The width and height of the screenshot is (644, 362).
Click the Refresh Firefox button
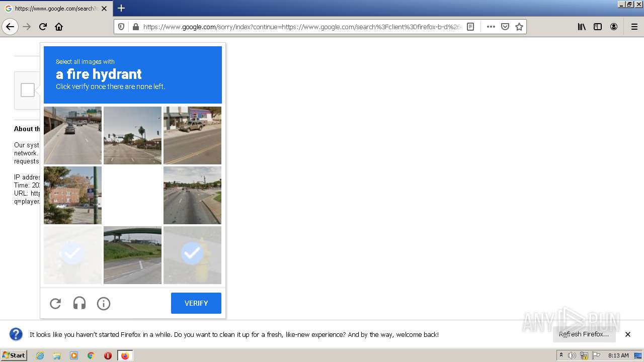coord(584,334)
